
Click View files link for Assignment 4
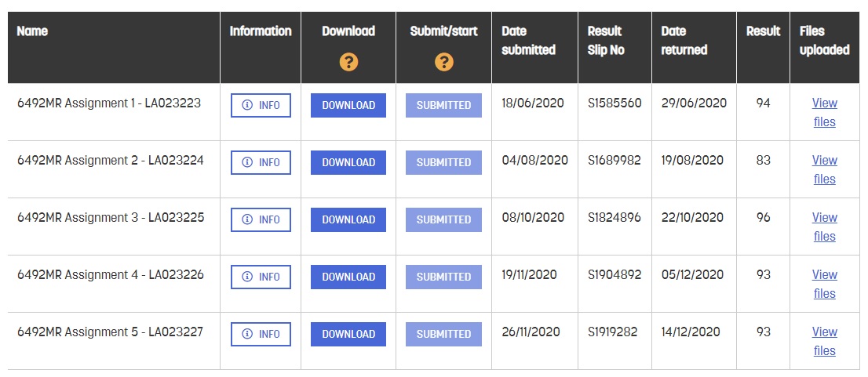824,284
